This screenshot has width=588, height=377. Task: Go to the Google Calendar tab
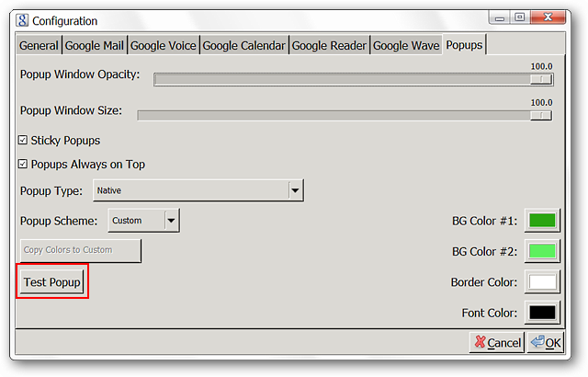[243, 45]
